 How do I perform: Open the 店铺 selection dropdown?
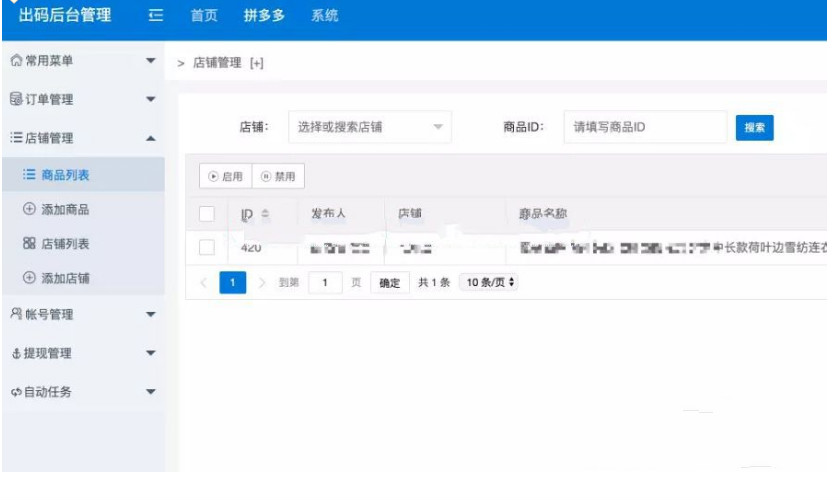click(x=369, y=127)
